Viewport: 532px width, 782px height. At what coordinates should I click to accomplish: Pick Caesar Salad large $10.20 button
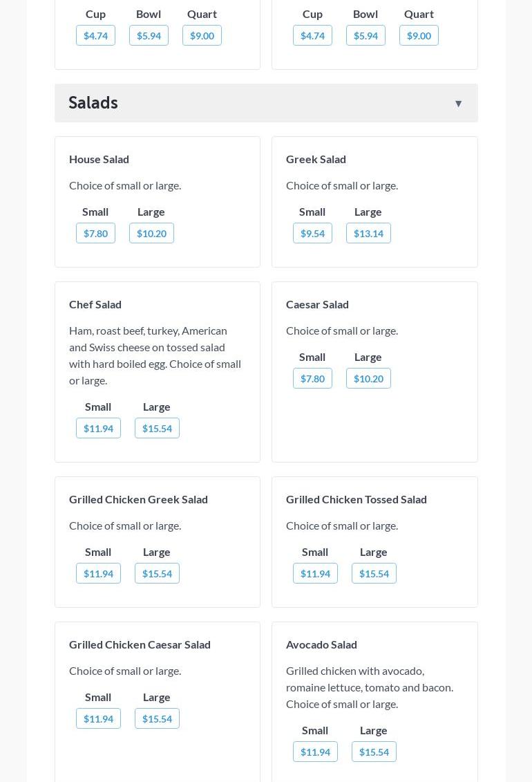(x=368, y=379)
